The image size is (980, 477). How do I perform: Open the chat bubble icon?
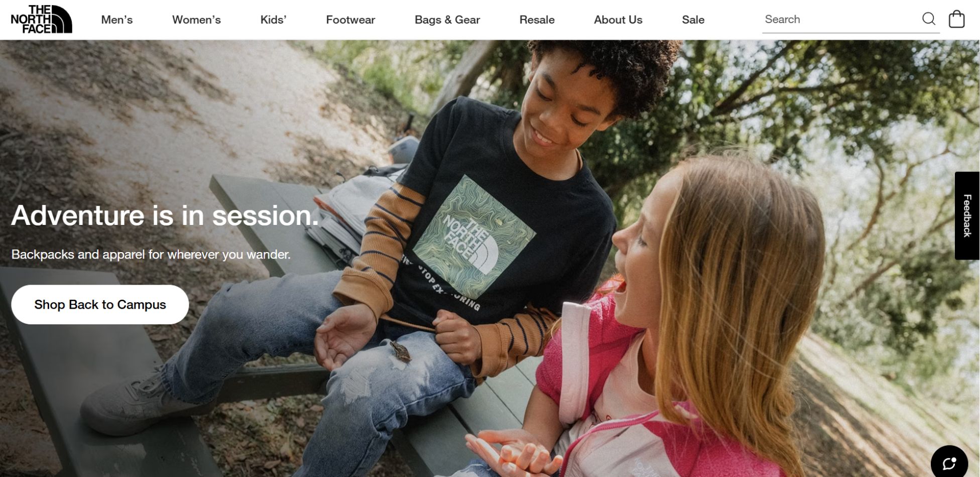(x=949, y=463)
